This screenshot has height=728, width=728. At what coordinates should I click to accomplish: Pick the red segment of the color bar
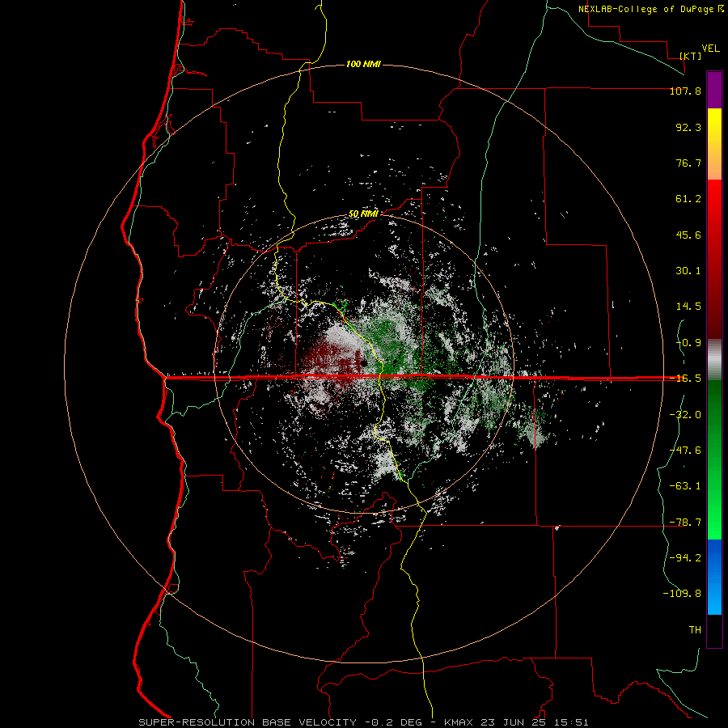pyautogui.click(x=714, y=259)
